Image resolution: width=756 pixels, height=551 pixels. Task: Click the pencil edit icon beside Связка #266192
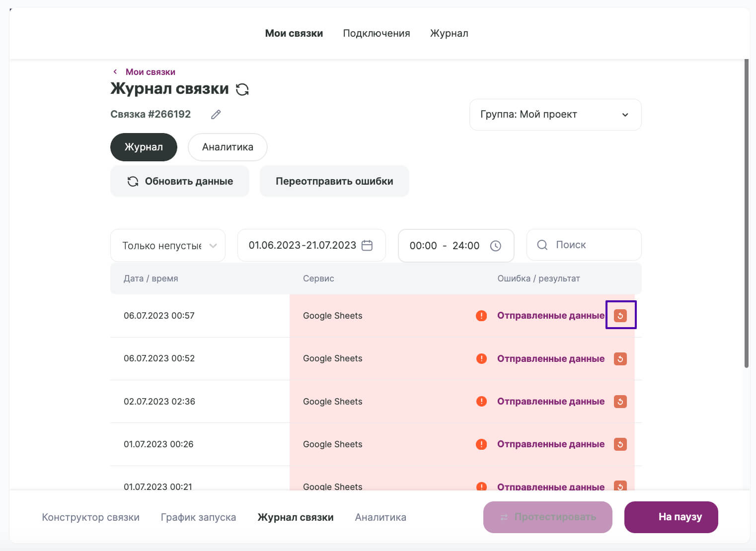216,115
